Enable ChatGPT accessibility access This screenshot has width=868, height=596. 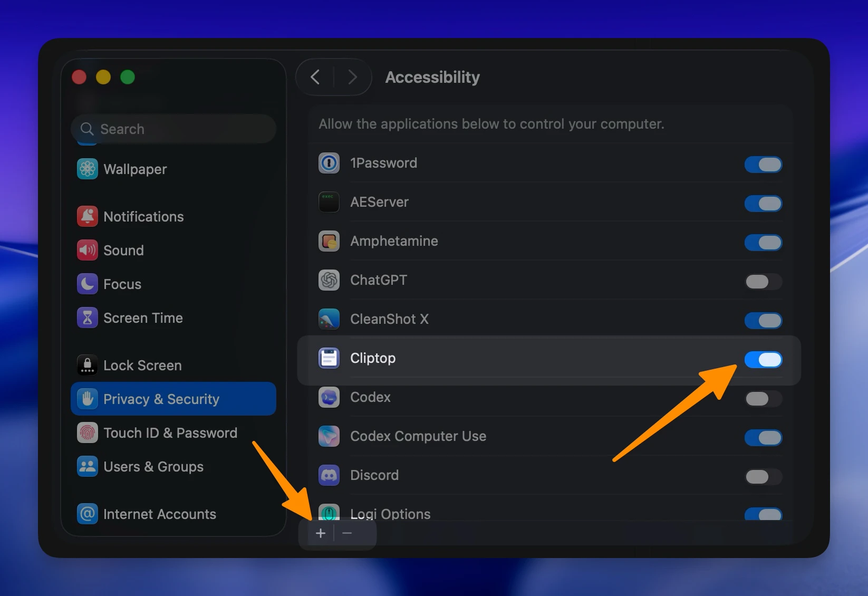pos(763,282)
